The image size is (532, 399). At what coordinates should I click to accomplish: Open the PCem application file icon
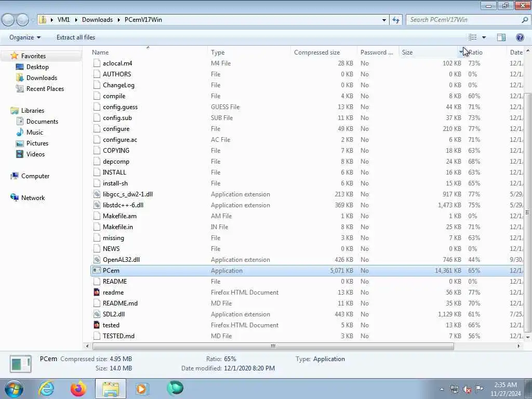point(97,270)
